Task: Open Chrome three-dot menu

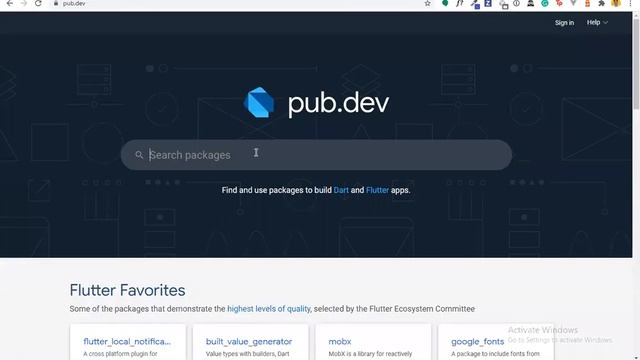Action: tap(630, 3)
